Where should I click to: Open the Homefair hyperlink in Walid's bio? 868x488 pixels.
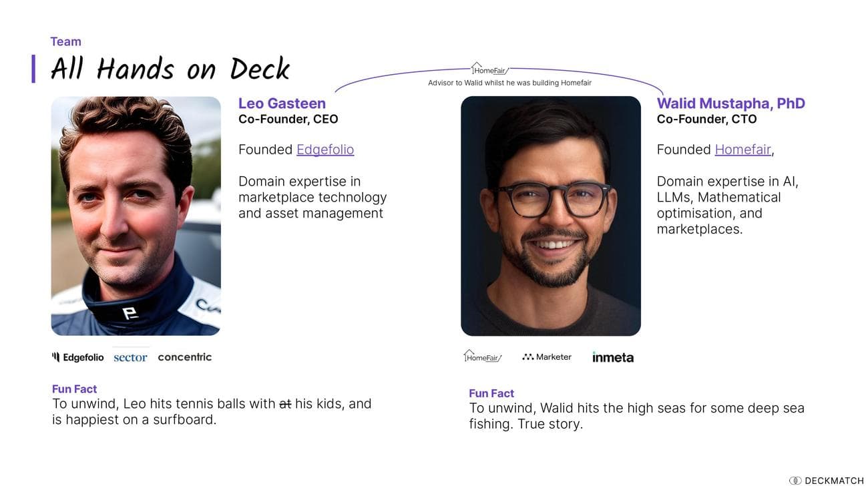(743, 150)
